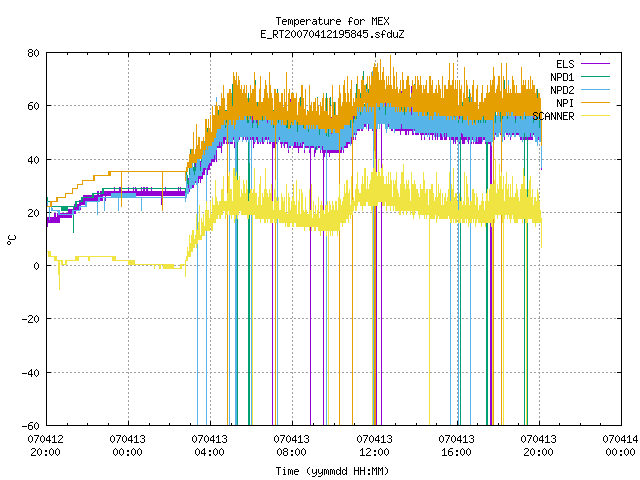640x480 pixels.
Task: Click the NPD1 legend label
Action: tap(562, 77)
